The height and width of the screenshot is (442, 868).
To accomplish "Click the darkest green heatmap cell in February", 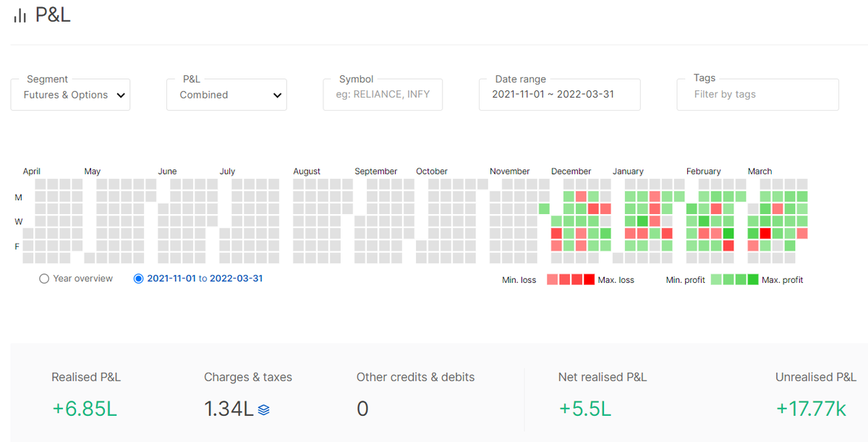I will click(x=728, y=233).
